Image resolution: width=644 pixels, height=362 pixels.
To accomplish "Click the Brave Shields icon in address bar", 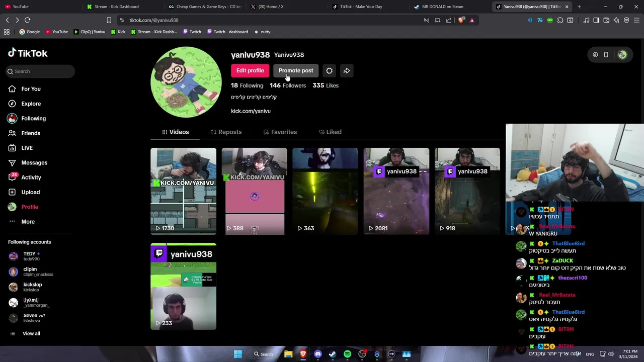I will (x=461, y=20).
